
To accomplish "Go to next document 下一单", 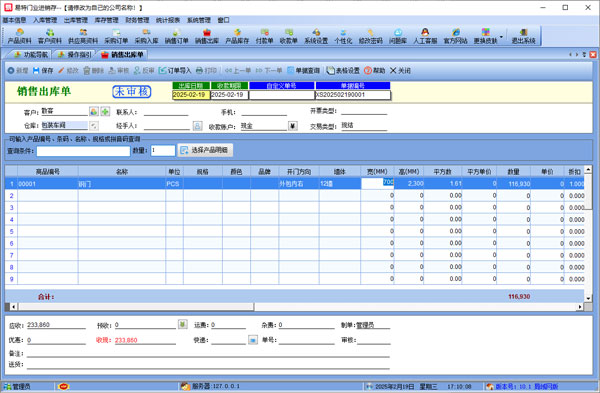I will [x=269, y=70].
